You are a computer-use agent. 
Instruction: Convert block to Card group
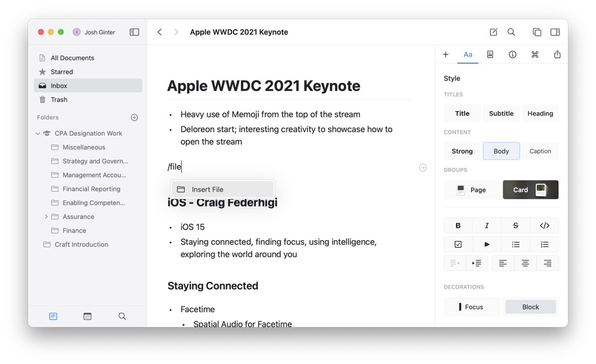tap(530, 189)
